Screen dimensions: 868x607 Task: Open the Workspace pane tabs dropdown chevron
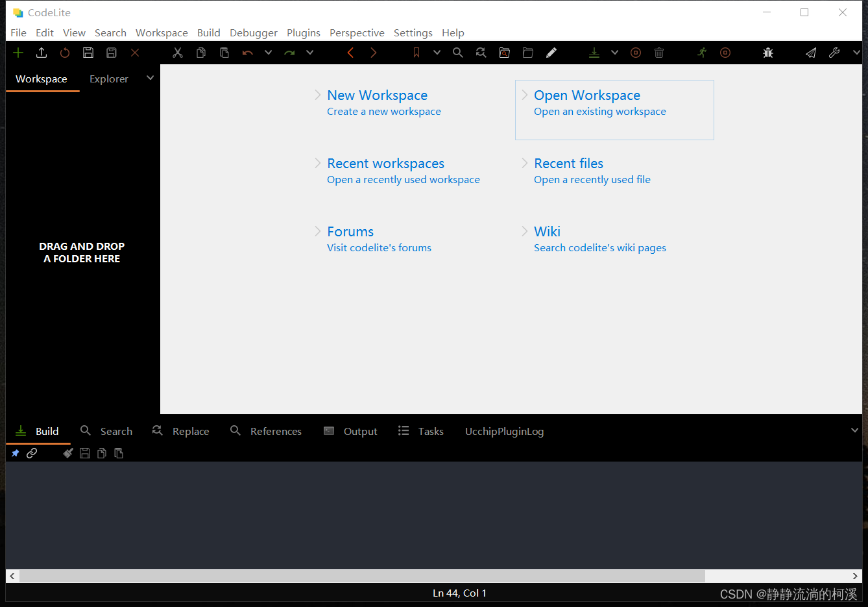(x=151, y=78)
